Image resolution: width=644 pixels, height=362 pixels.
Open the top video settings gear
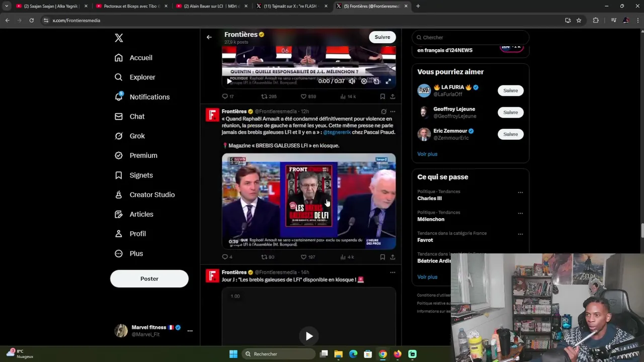click(x=364, y=81)
